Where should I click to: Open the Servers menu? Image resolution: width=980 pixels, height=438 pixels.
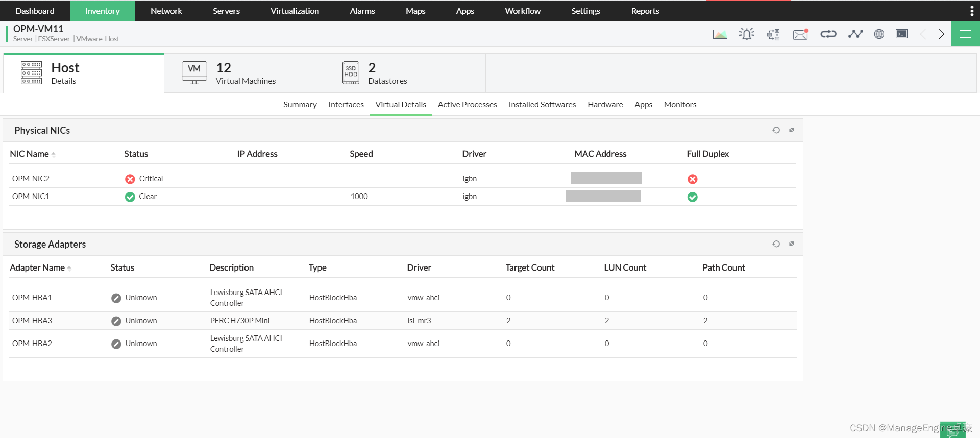[226, 11]
